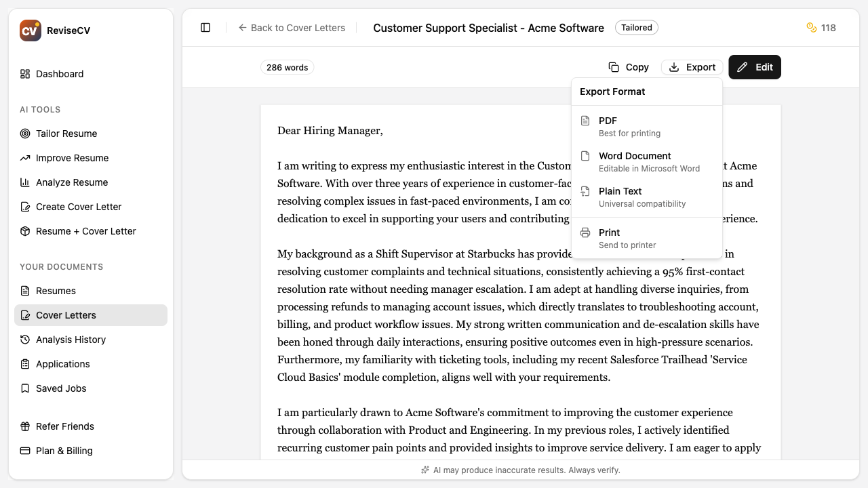The height and width of the screenshot is (488, 868).
Task: Navigate back to Cover Letters
Action: [292, 28]
